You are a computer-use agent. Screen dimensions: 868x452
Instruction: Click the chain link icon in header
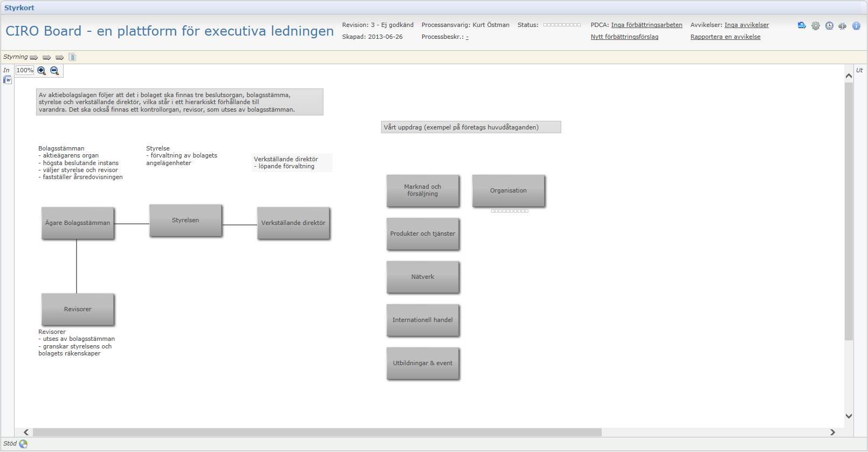coord(842,26)
